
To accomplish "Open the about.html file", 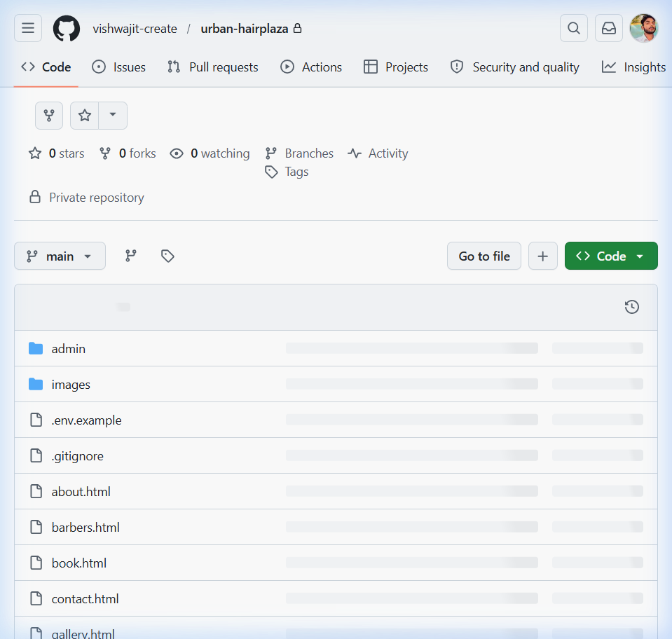I will (81, 492).
